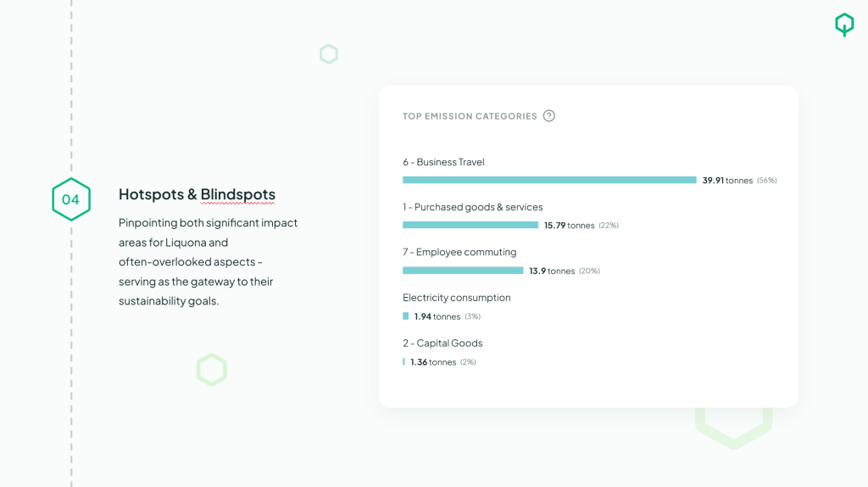This screenshot has height=487, width=868.
Task: Select the Purchased goods & services bar
Action: pyautogui.click(x=470, y=225)
